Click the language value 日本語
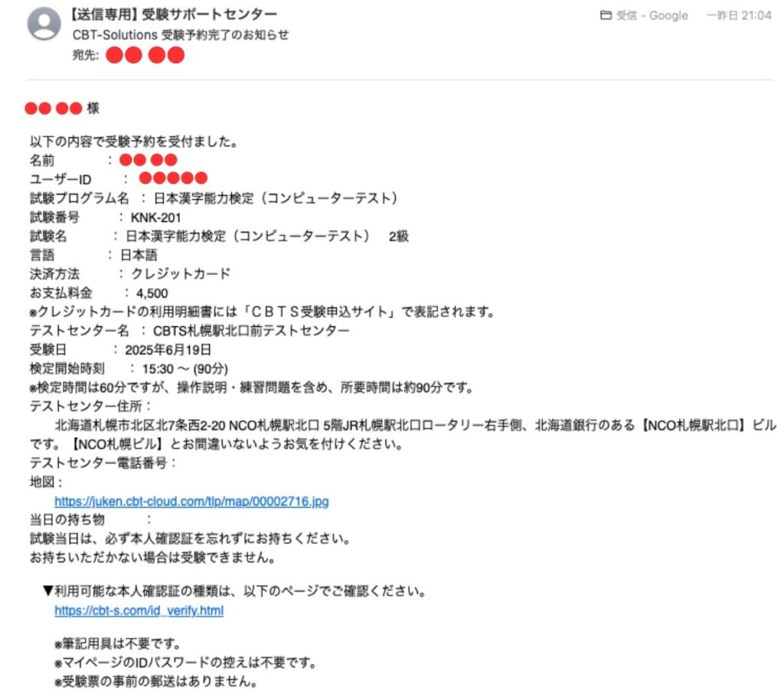The height and width of the screenshot is (696, 784). (139, 255)
